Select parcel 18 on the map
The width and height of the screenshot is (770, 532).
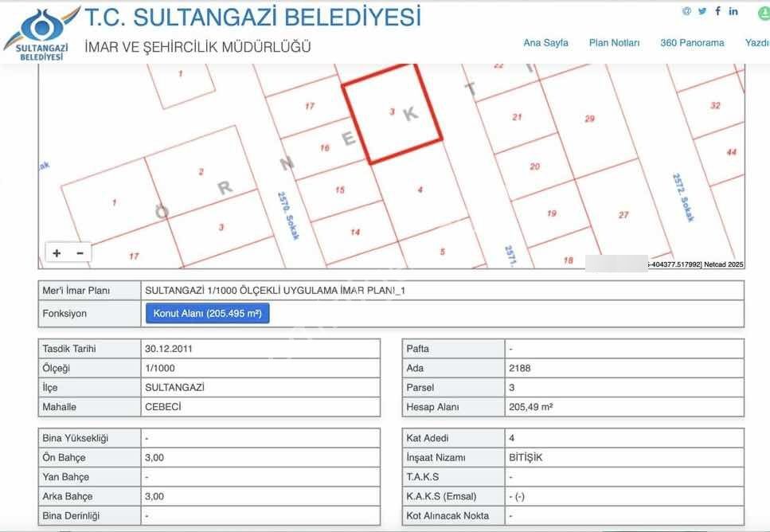[x=569, y=260]
